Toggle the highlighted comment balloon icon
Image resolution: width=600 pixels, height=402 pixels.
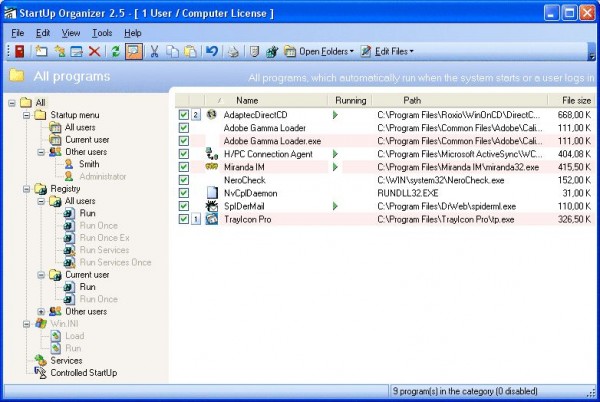tap(134, 51)
